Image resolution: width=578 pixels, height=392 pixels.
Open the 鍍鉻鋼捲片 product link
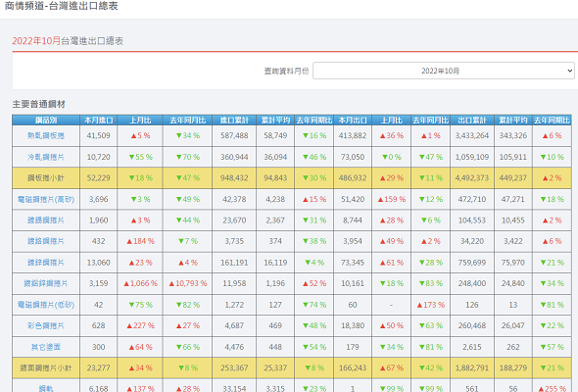coord(46,241)
